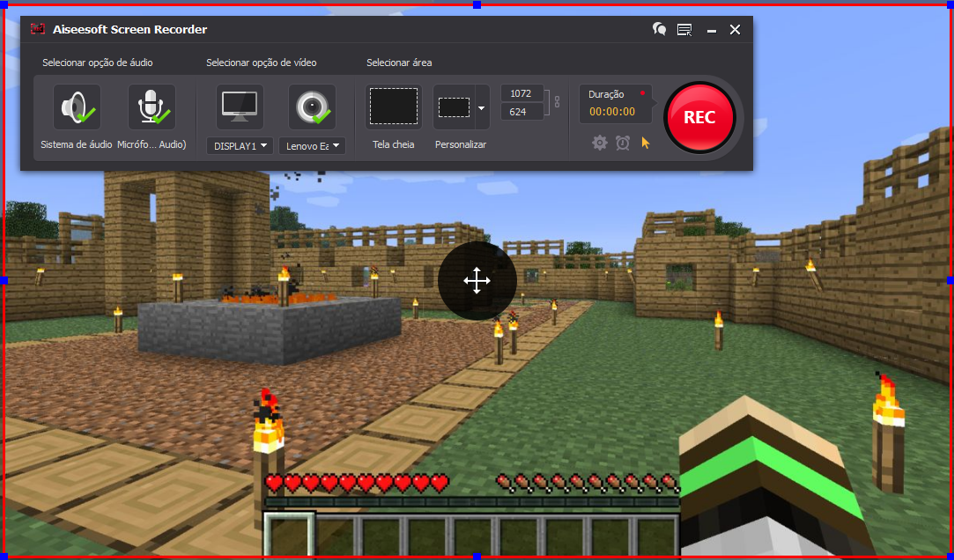Click the Aiseesoft Screen Recorder logo icon
This screenshot has height=560, width=954.
[39, 29]
